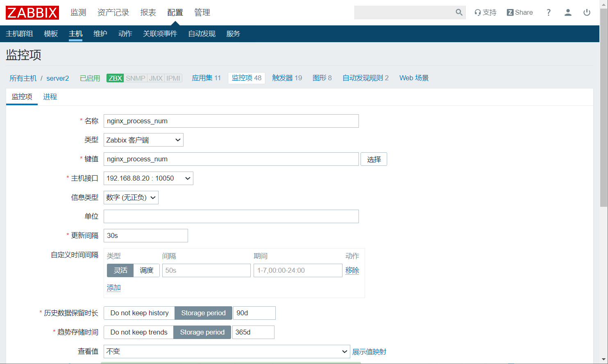This screenshot has width=608, height=364.
Task: Open the help question mark
Action: [549, 13]
